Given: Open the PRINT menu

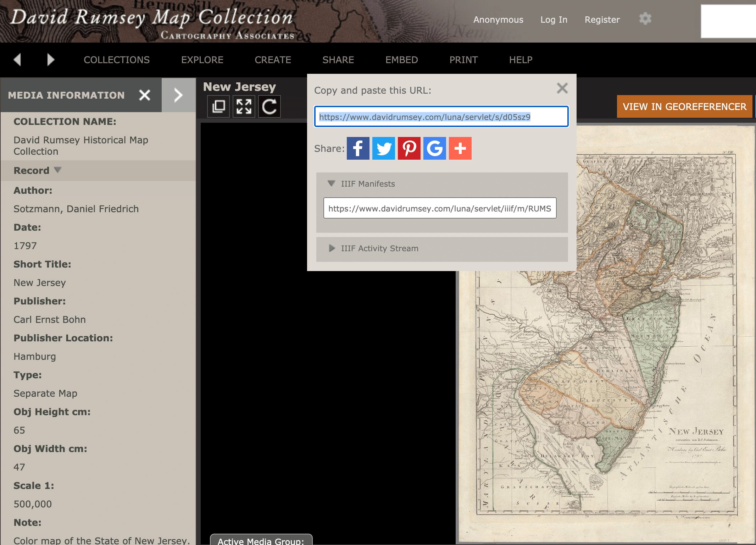Looking at the screenshot, I should click(463, 60).
